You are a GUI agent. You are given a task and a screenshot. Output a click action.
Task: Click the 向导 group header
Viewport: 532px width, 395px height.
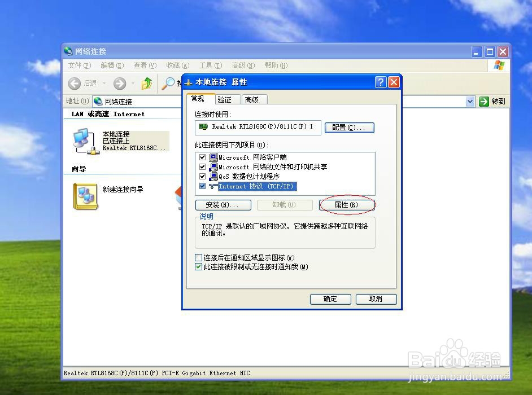pos(79,169)
